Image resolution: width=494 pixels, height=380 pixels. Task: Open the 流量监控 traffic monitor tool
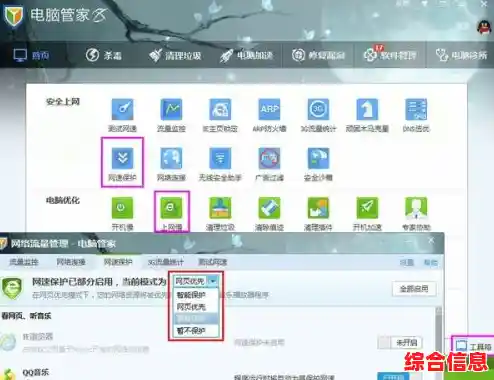click(171, 115)
